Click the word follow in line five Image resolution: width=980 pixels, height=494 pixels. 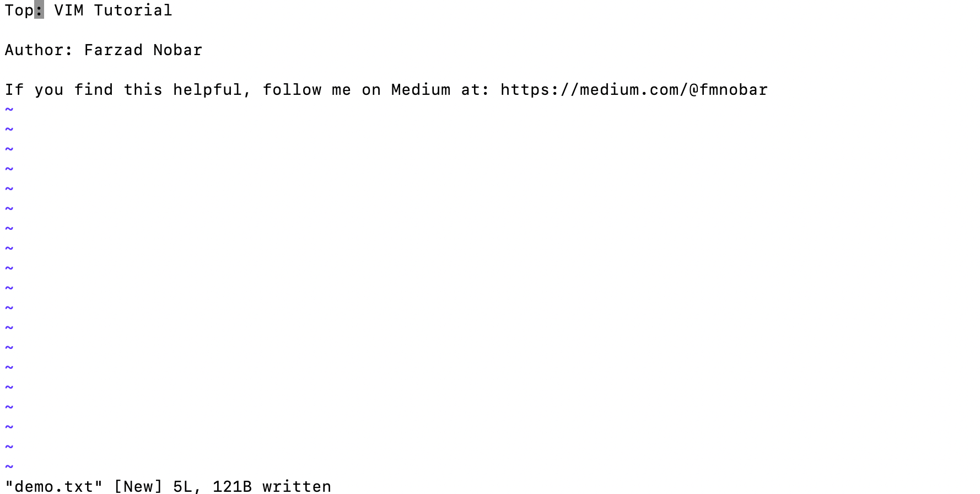pyautogui.click(x=292, y=89)
